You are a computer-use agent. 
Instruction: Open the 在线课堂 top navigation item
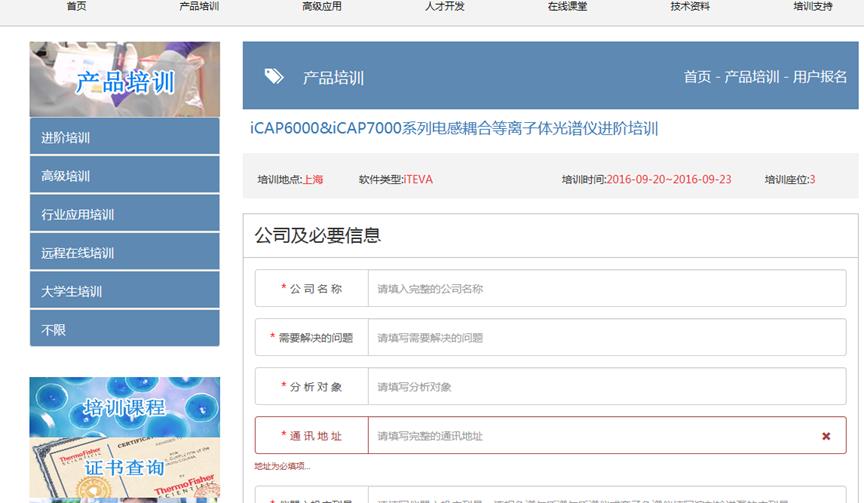pyautogui.click(x=568, y=6)
